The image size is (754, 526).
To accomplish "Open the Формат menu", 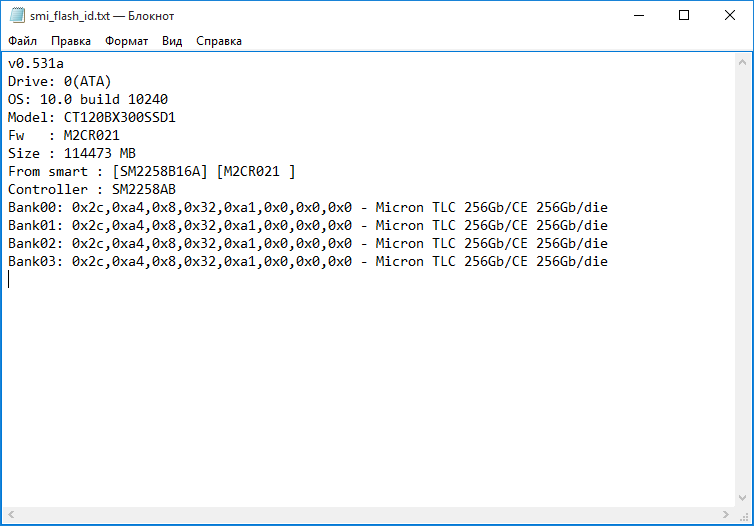I will pyautogui.click(x=126, y=41).
